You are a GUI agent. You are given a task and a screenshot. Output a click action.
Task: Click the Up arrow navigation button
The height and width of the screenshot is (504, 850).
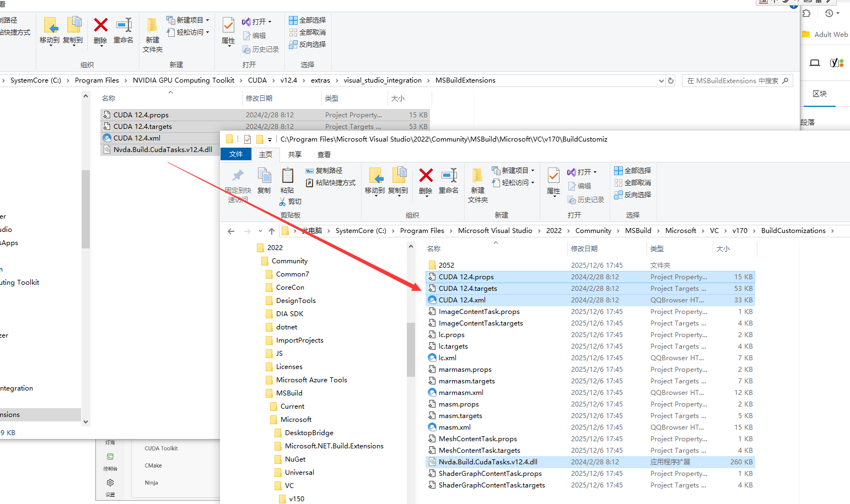tap(272, 231)
